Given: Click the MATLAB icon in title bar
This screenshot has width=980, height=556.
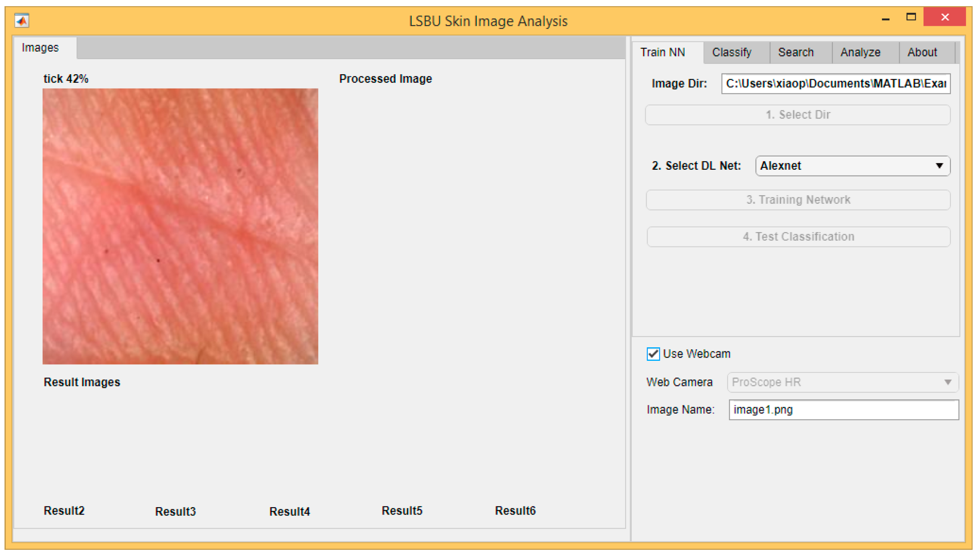Looking at the screenshot, I should [x=21, y=20].
